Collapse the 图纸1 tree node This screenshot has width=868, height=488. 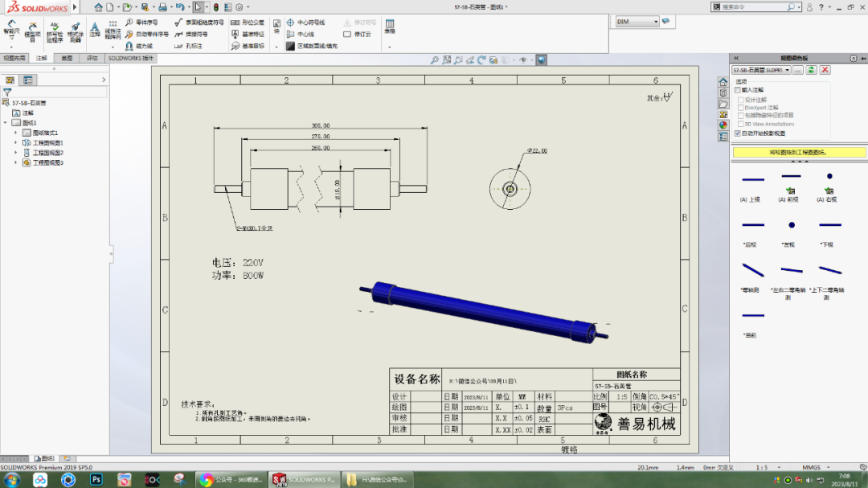click(x=5, y=121)
